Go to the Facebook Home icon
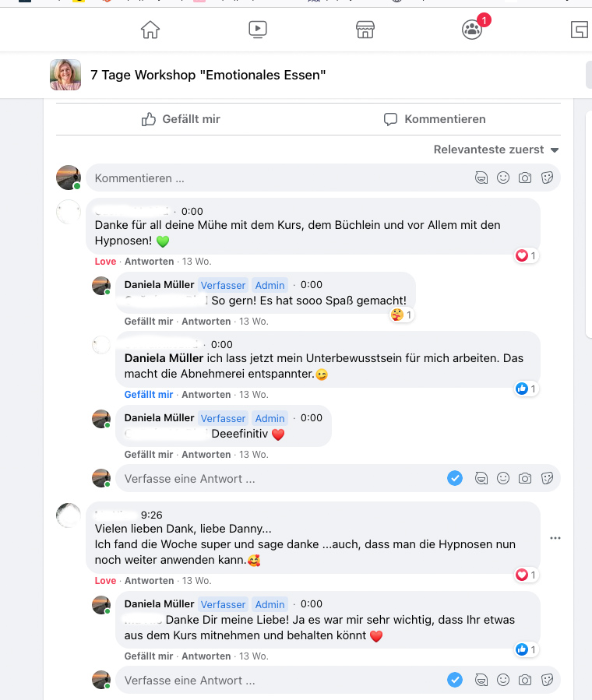 point(150,30)
